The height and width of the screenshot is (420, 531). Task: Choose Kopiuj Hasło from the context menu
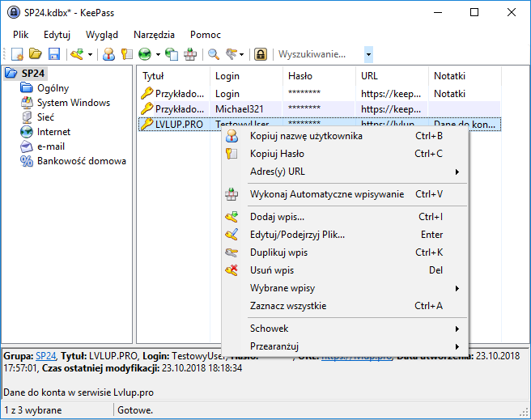pos(277,154)
